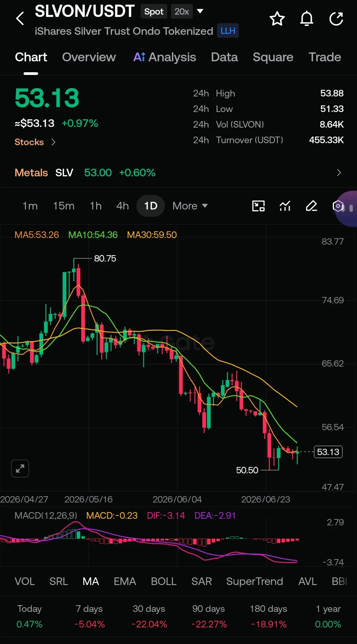357x644 pixels.
Task: Switch to the AI Analysis tab
Action: [x=165, y=57]
